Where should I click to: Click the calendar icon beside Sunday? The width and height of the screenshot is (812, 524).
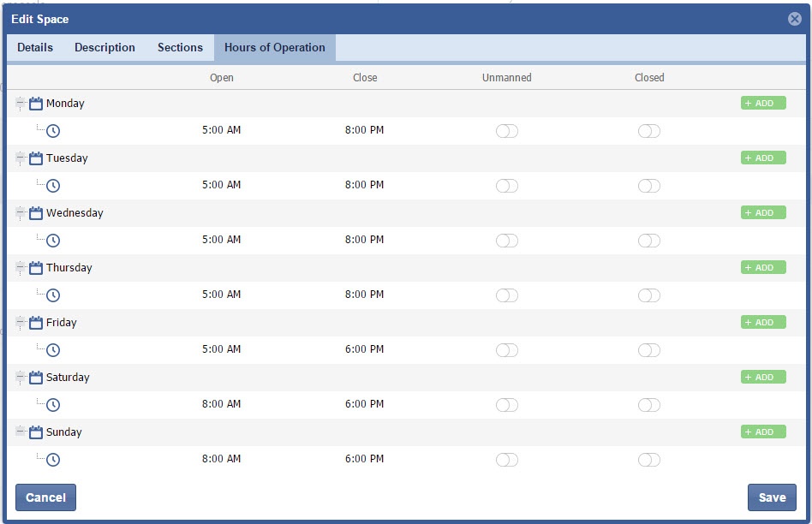[36, 432]
